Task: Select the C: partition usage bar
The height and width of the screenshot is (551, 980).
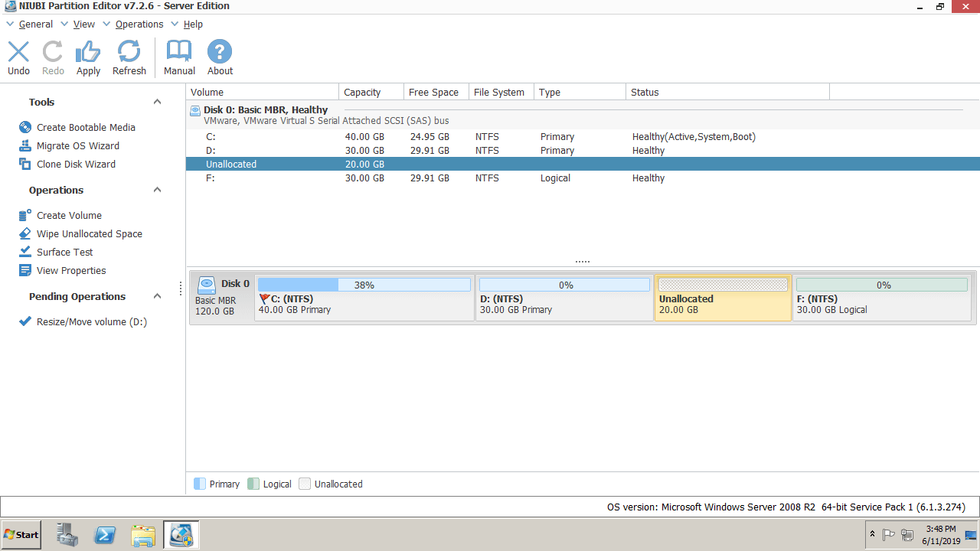Action: pos(364,285)
